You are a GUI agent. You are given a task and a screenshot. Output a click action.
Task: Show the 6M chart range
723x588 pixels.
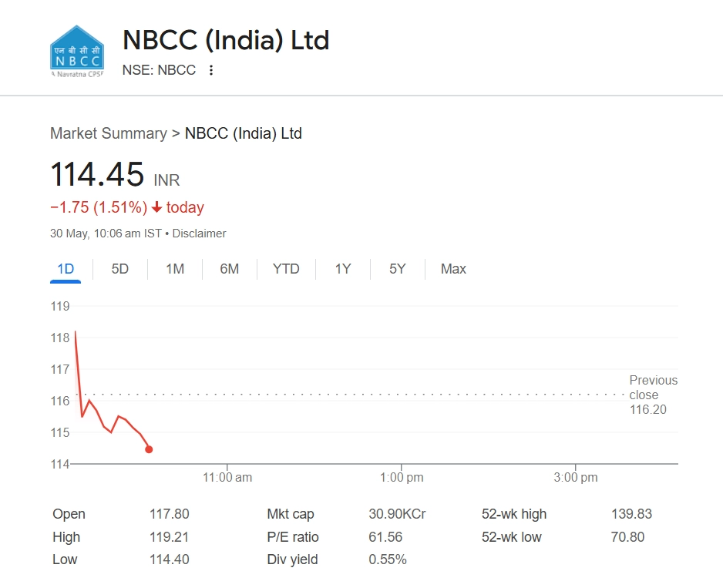(x=230, y=269)
